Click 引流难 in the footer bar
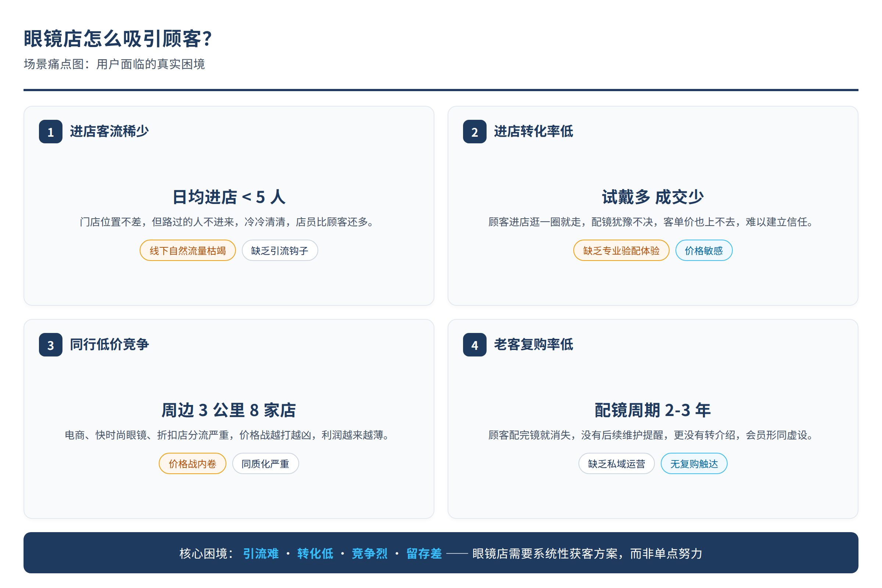This screenshot has height=588, width=882. pos(261,553)
